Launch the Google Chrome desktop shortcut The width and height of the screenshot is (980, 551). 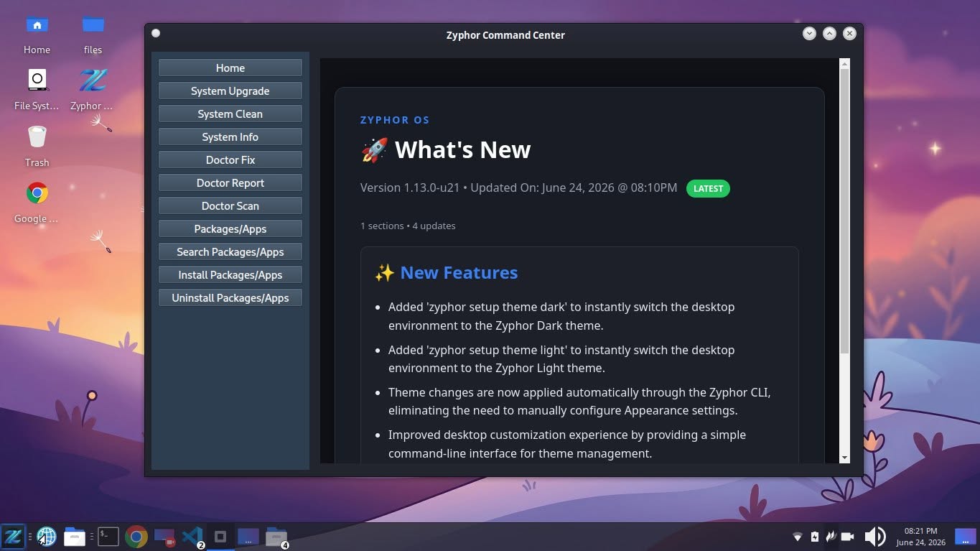click(37, 203)
